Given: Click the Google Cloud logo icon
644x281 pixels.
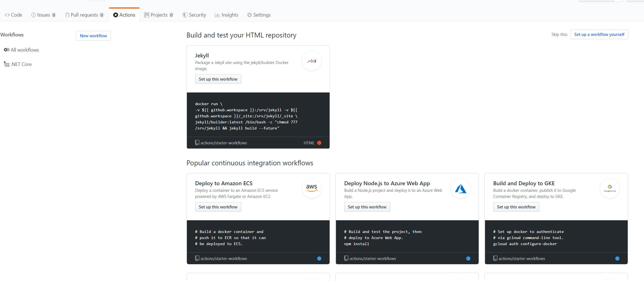Looking at the screenshot, I should [610, 189].
